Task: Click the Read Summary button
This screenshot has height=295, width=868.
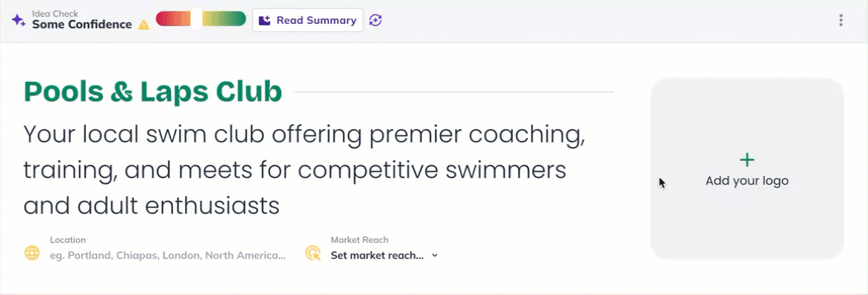Action: coord(308,20)
